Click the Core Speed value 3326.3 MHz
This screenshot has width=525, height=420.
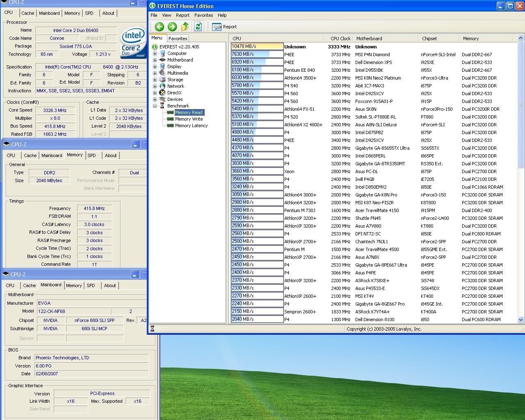pos(55,110)
